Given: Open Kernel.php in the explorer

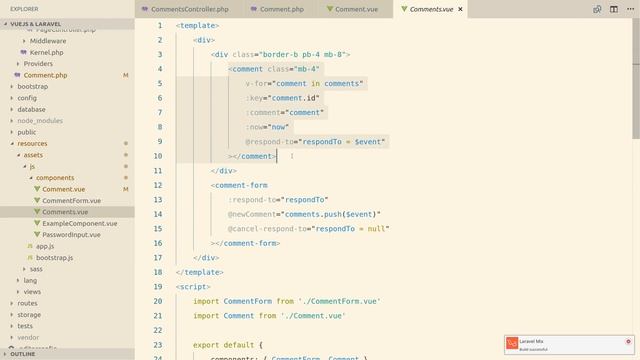Looking at the screenshot, I should click(47, 52).
